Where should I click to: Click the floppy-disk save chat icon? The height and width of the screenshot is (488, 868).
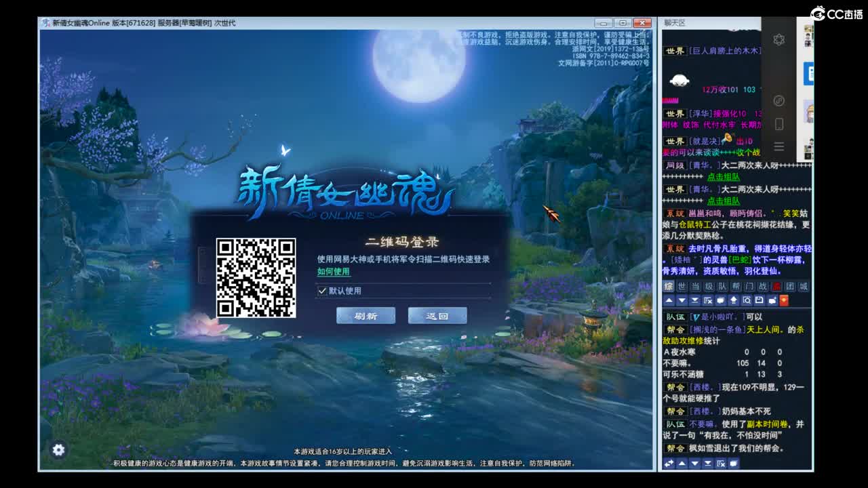759,300
